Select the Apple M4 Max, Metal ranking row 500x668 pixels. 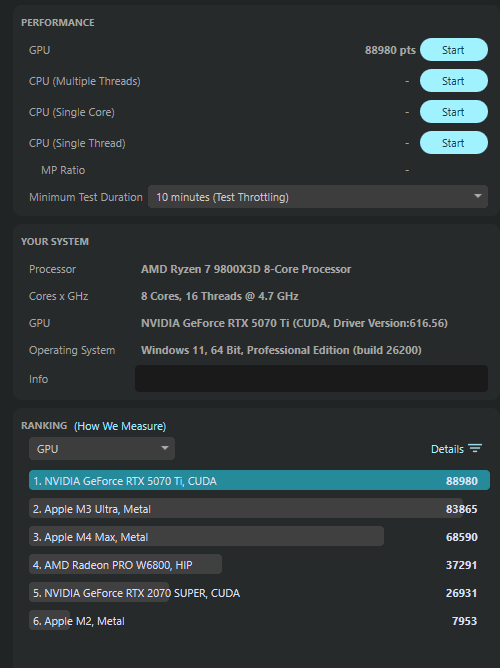259,537
